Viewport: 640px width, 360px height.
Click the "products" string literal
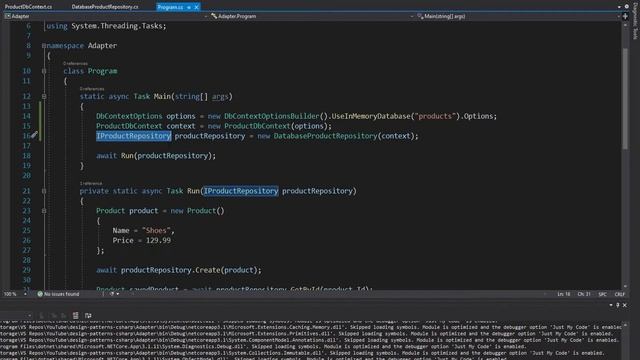tap(435, 116)
